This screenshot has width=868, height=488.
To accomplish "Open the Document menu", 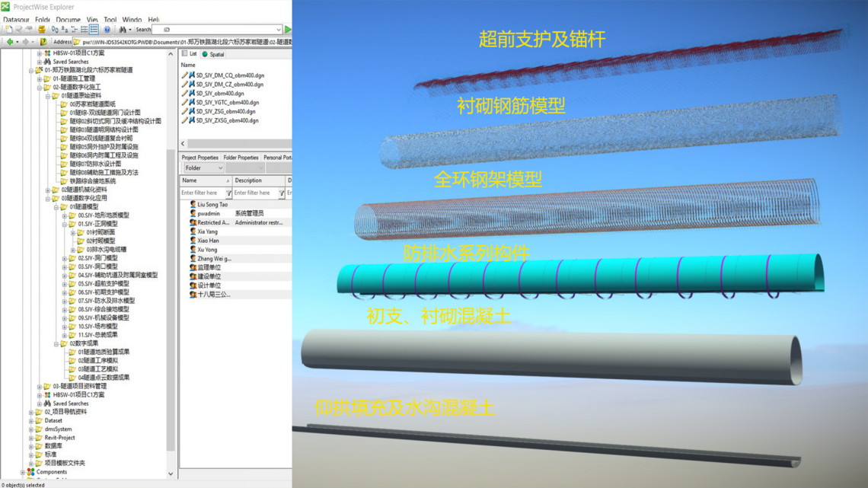I will click(x=68, y=20).
